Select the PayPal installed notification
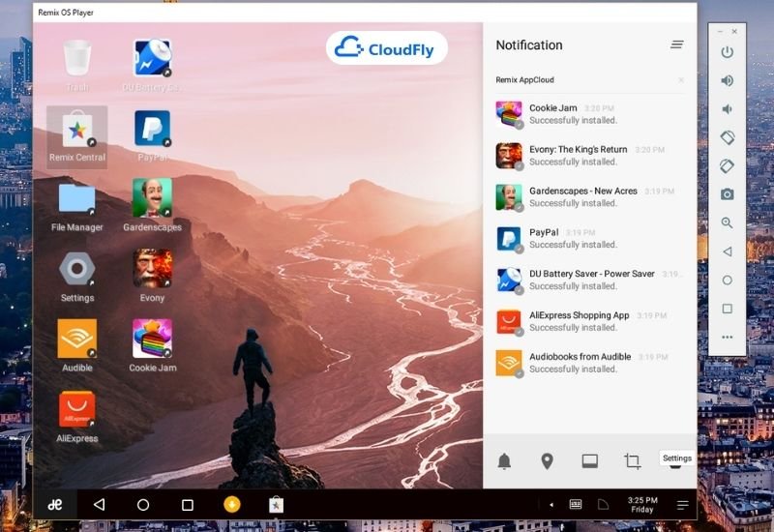 590,238
